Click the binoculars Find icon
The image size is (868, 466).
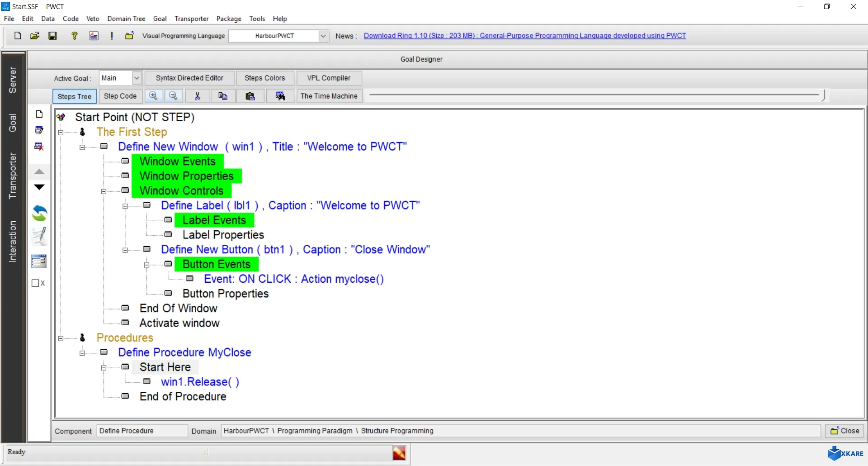tap(280, 96)
